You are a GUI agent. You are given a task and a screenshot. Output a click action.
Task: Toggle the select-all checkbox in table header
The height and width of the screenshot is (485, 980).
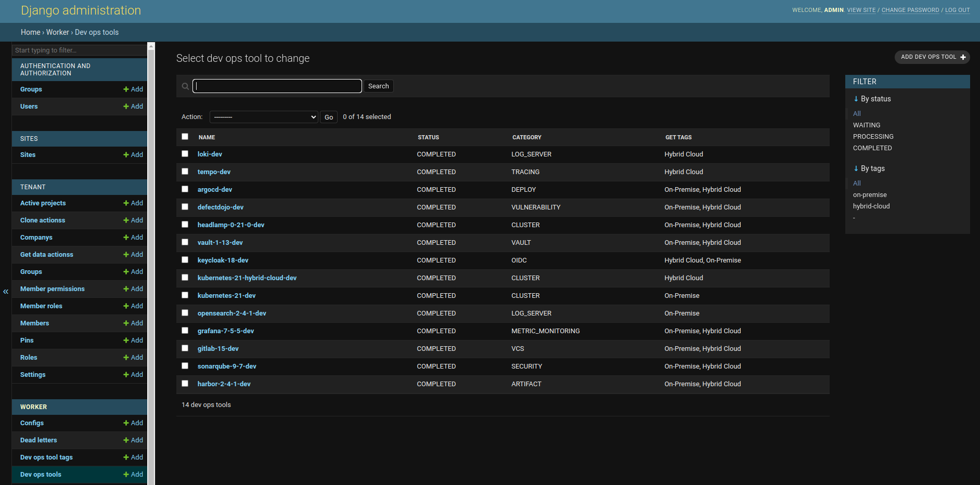[185, 137]
